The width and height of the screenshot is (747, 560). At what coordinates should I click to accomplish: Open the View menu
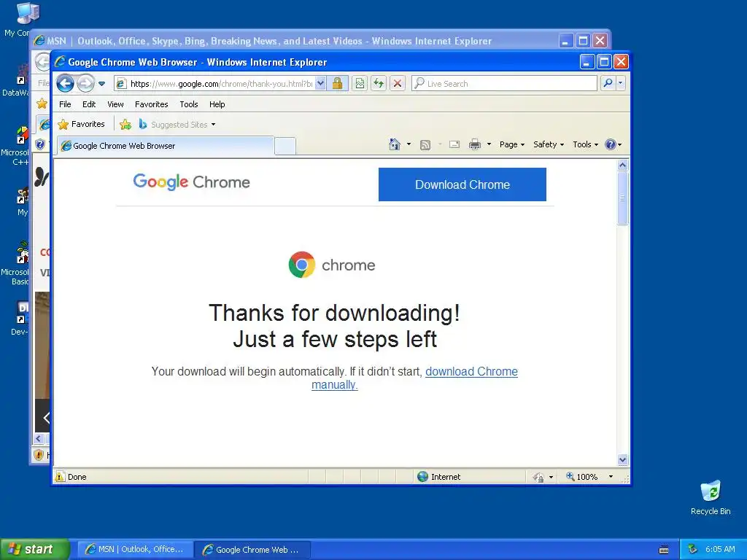[x=115, y=104]
